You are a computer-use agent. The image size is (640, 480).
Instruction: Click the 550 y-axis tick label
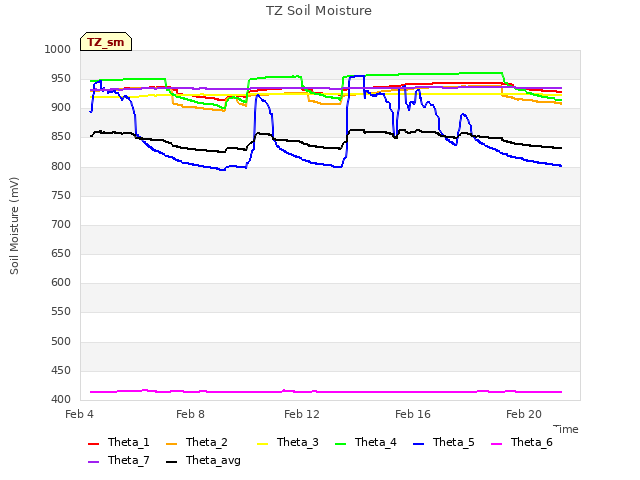(61, 312)
